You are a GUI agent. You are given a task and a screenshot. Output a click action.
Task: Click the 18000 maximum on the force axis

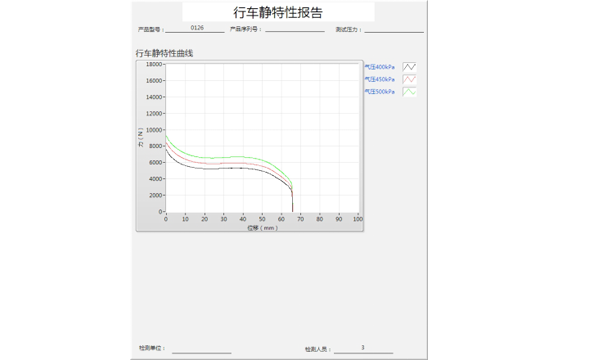coord(154,64)
